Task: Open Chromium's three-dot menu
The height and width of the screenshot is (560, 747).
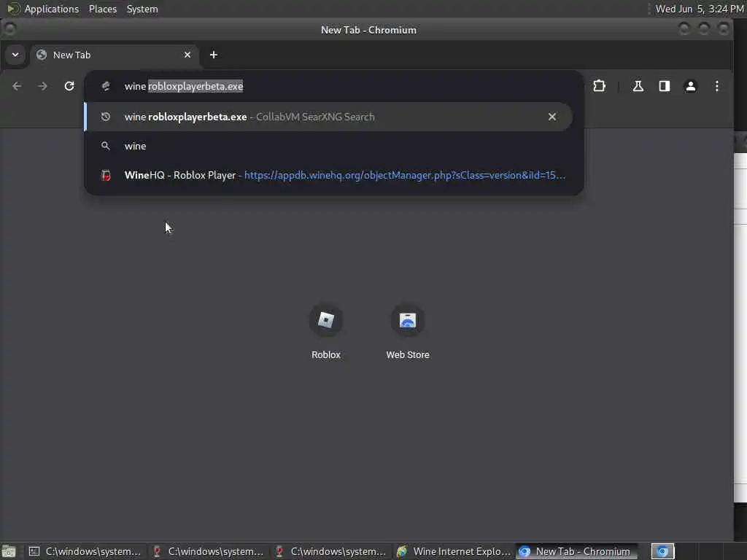Action: (717, 86)
